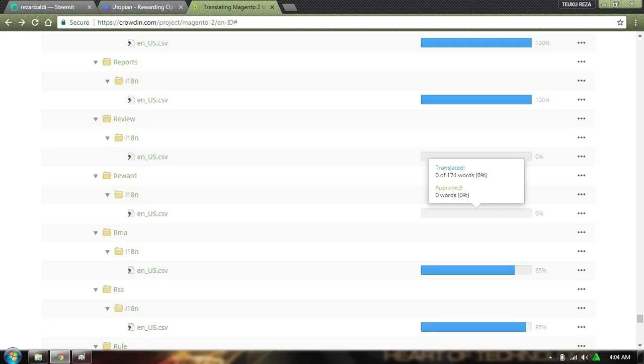The height and width of the screenshot is (364, 644).
Task: Open a new browser tab
Action: [289, 7]
